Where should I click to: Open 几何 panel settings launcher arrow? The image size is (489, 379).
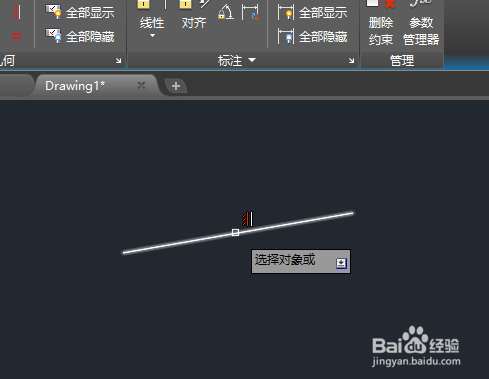click(119, 61)
